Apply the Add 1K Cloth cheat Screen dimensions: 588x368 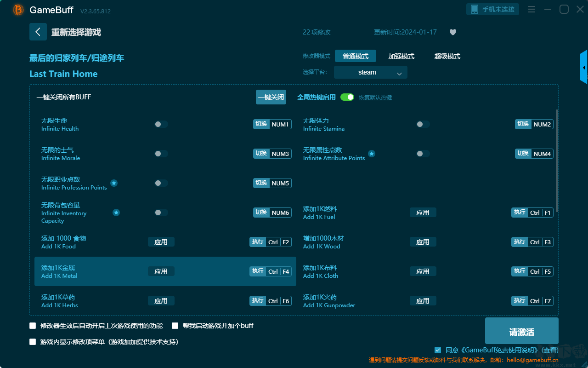(423, 271)
